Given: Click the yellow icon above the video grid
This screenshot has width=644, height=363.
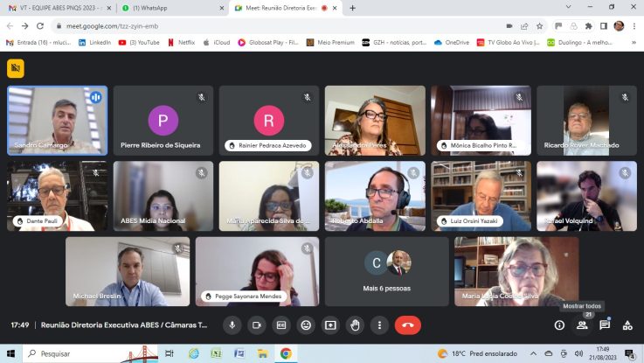Looking at the screenshot, I should click(16, 68).
